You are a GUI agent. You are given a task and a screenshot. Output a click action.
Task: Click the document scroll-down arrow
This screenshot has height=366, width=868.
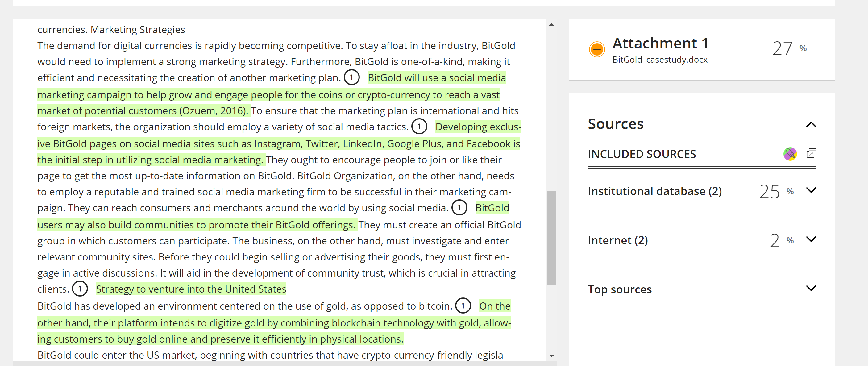[552, 356]
